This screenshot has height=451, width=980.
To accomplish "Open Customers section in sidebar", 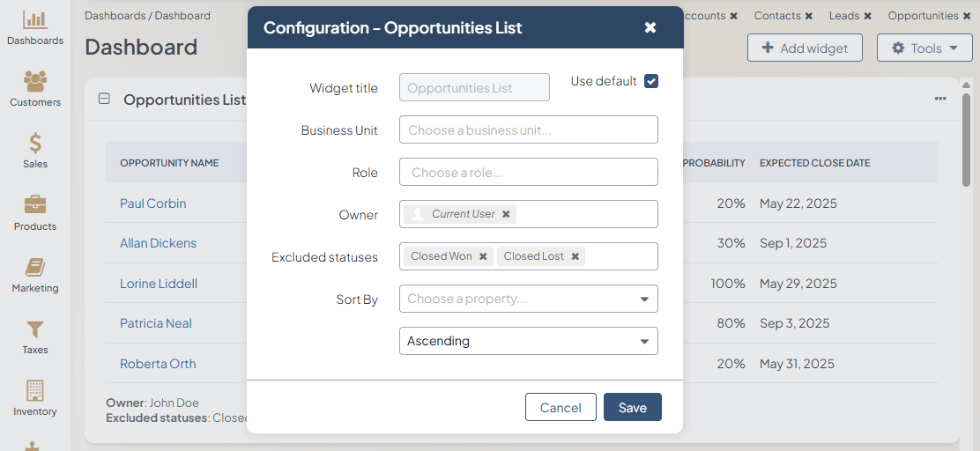I will 35,82.
